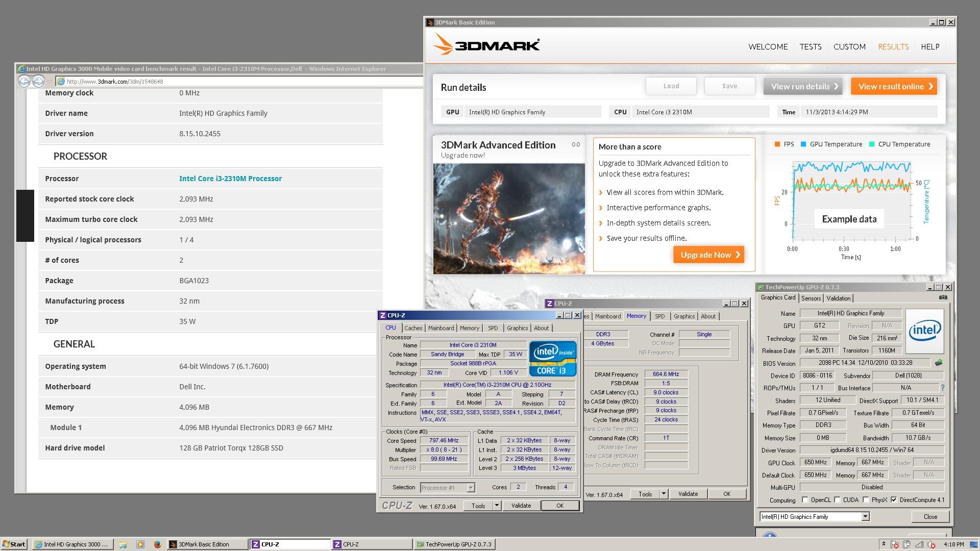Launch Windows Media Player from taskbar
The height and width of the screenshot is (551, 980).
point(140,544)
